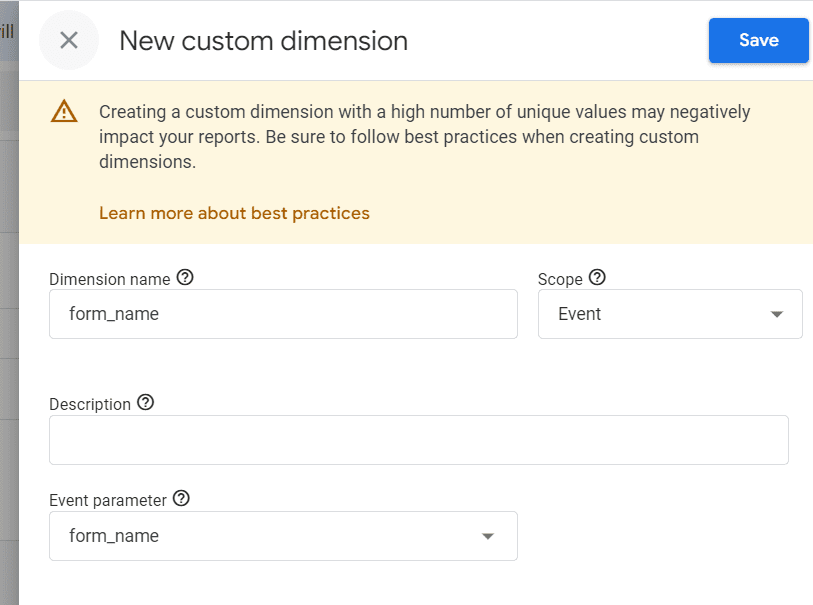
Task: Open help icon next to Dimension name
Action: tap(184, 278)
